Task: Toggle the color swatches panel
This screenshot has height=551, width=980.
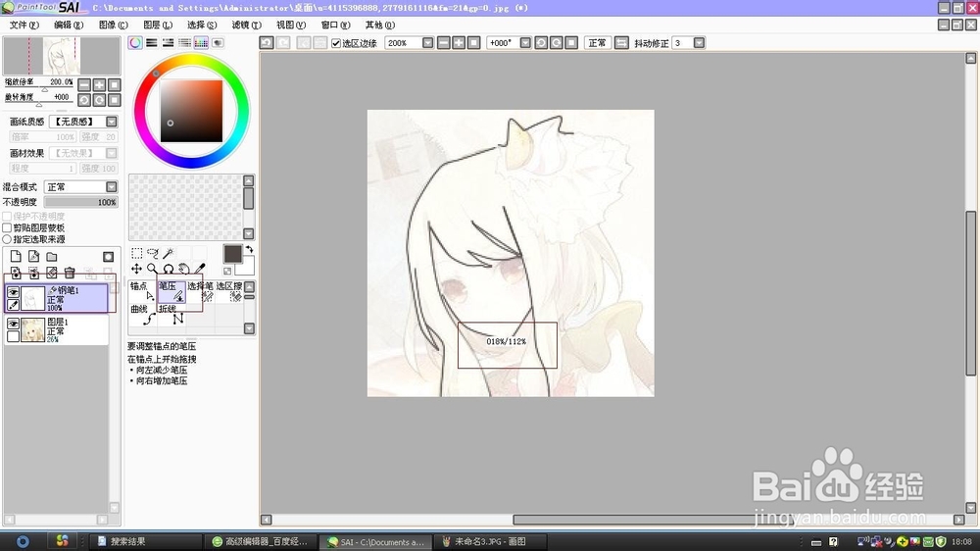Action: point(201,42)
